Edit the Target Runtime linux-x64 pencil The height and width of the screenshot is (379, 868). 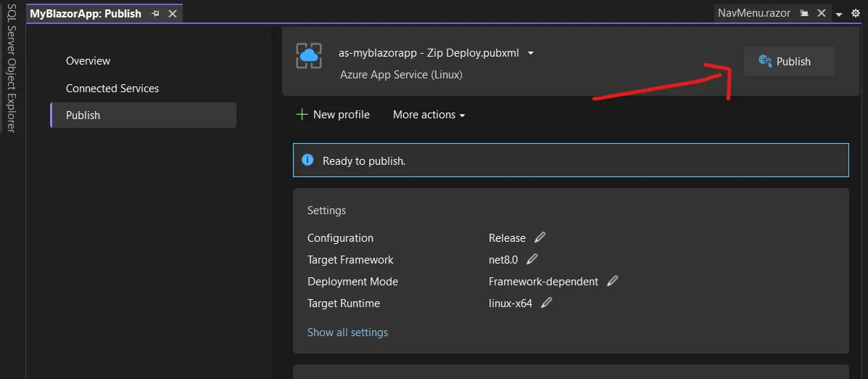pos(546,303)
